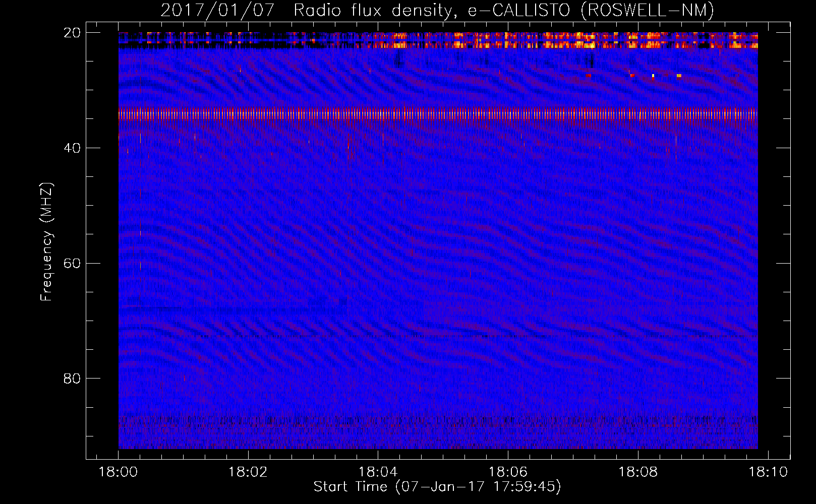The width and height of the screenshot is (816, 504).
Task: Click the frequency tick label "60"
Action: [x=72, y=264]
